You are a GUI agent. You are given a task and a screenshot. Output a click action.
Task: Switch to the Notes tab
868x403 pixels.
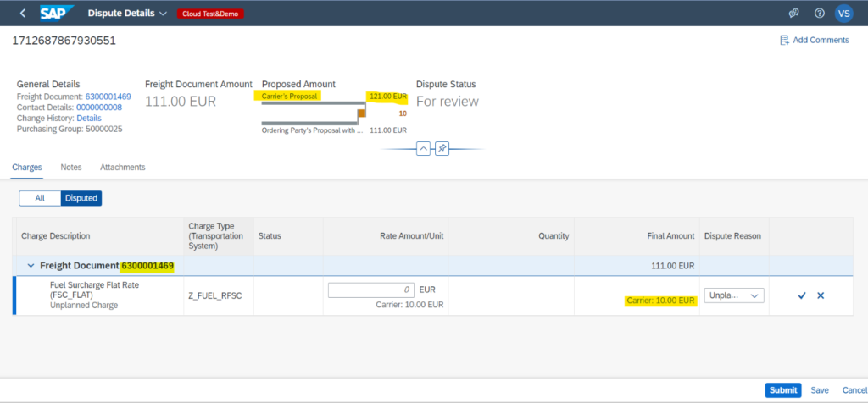(71, 168)
